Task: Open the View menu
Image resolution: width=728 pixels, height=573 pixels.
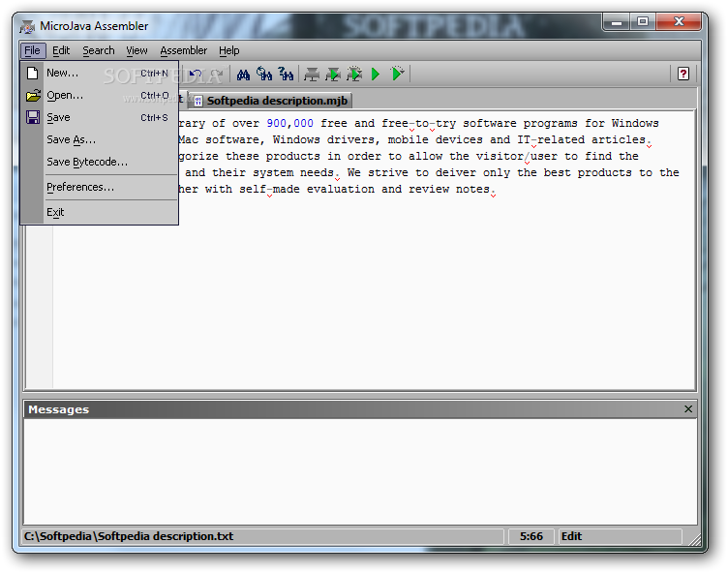Action: point(136,50)
